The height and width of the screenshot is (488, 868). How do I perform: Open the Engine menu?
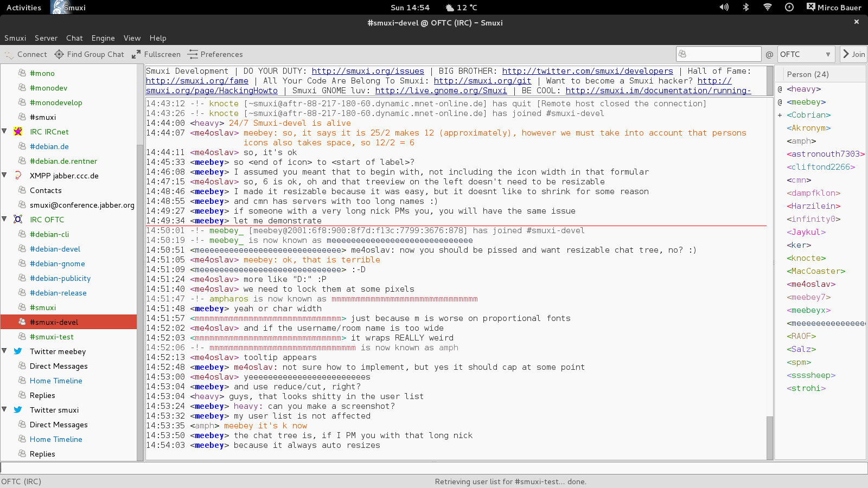click(x=103, y=38)
